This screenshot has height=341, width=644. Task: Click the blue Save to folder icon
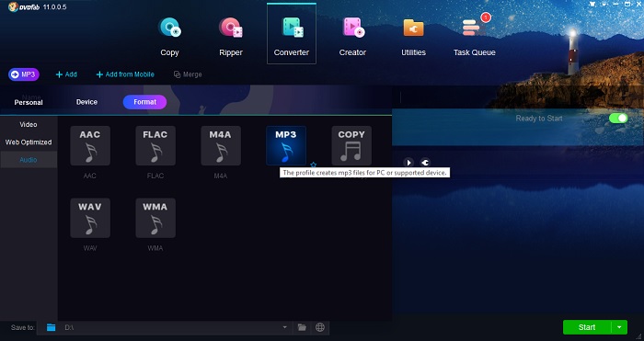[x=51, y=327]
